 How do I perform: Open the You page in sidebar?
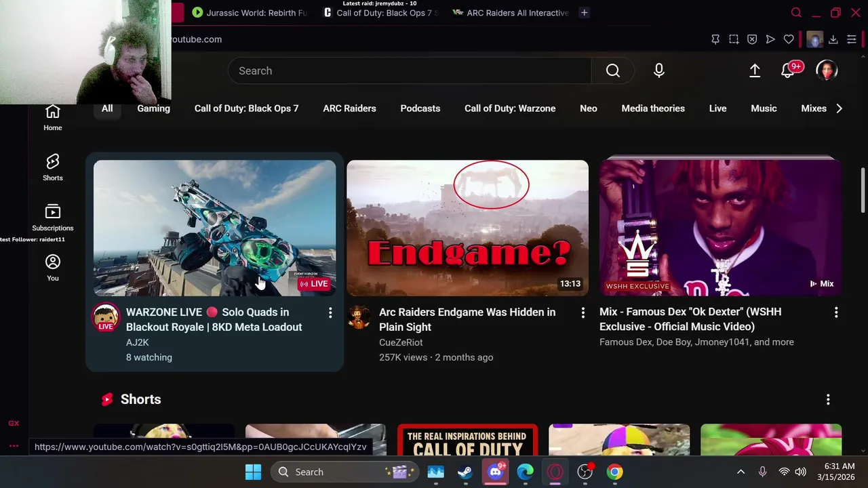coord(53,268)
